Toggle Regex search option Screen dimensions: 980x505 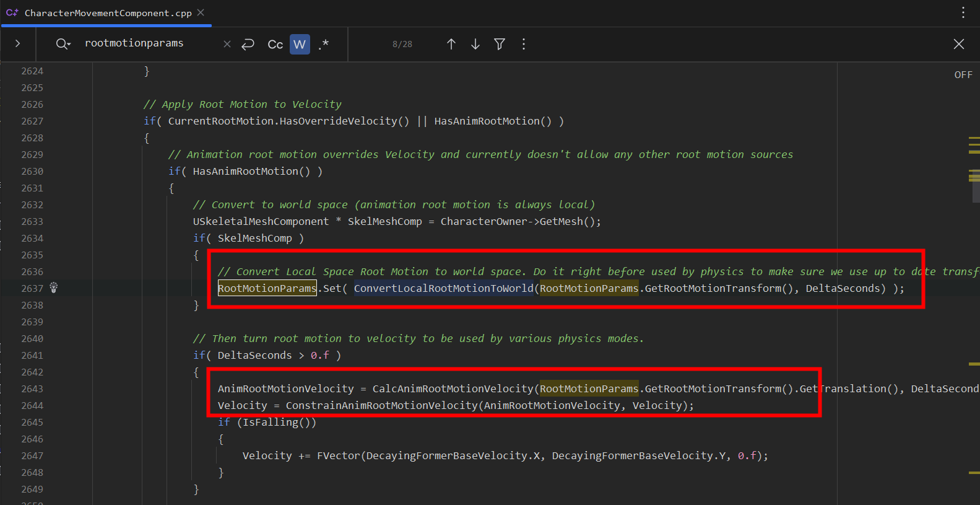click(324, 44)
